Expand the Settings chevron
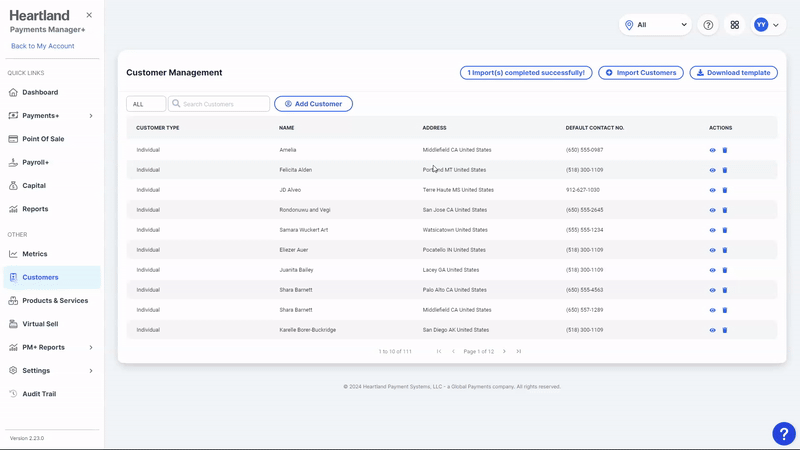 click(91, 371)
